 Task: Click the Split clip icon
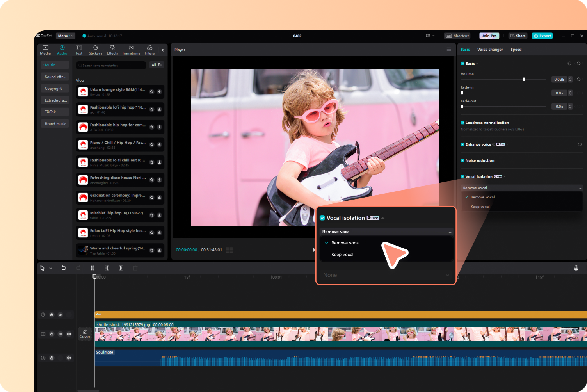[x=92, y=268]
